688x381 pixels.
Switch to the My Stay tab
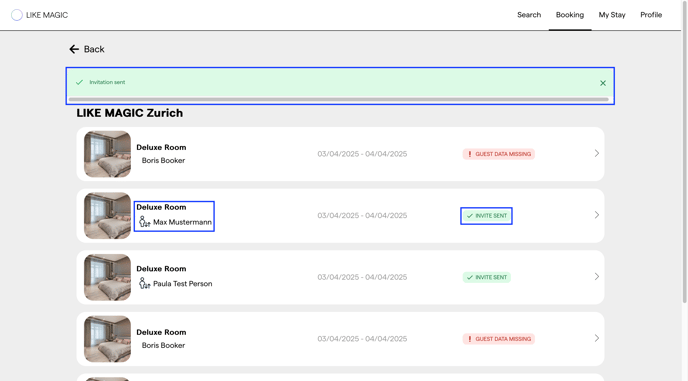click(612, 15)
